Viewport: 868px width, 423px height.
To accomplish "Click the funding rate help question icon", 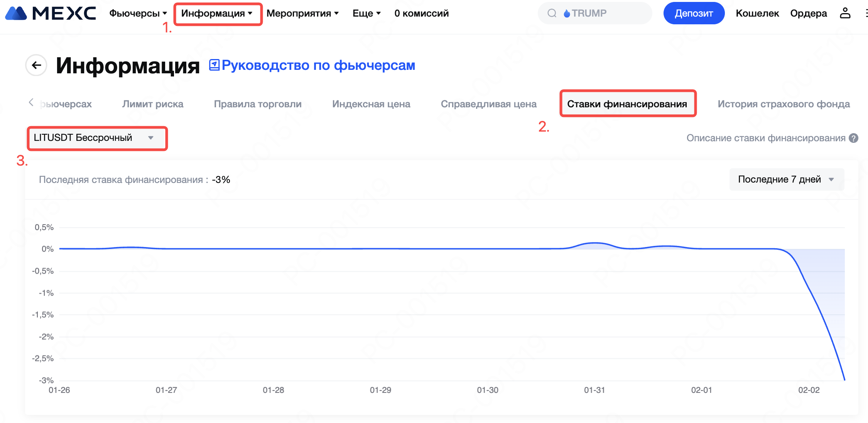I will click(854, 138).
